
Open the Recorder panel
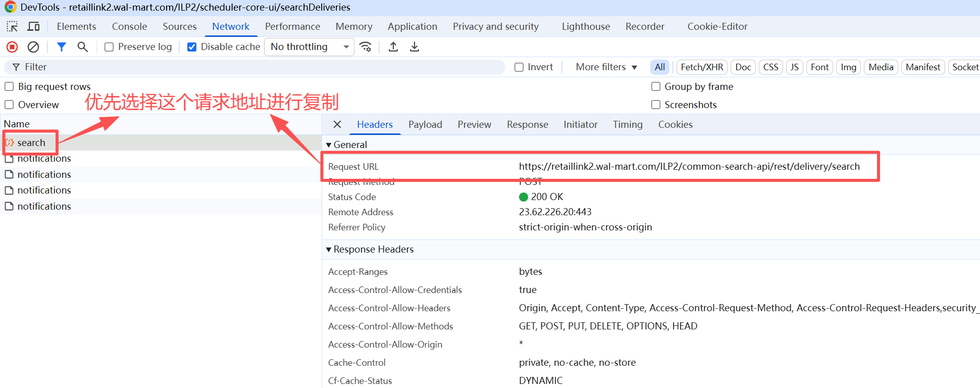pos(645,26)
